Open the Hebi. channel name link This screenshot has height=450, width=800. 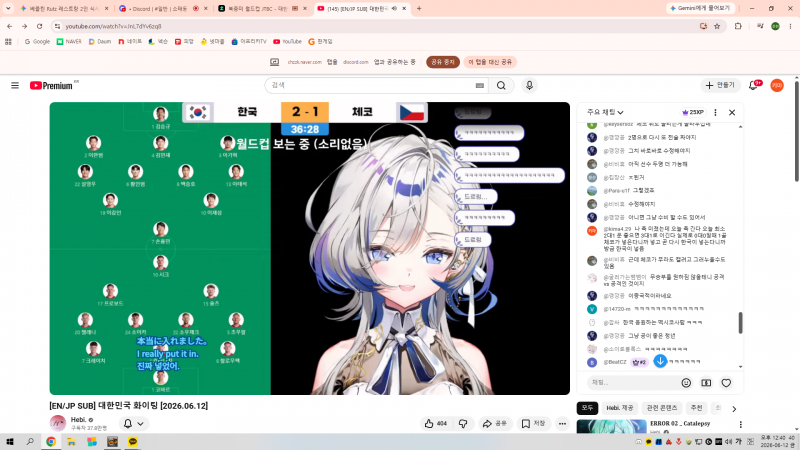point(78,420)
